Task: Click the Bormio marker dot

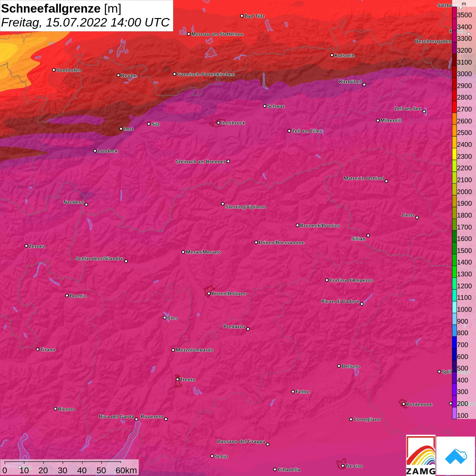Action: [x=67, y=295]
